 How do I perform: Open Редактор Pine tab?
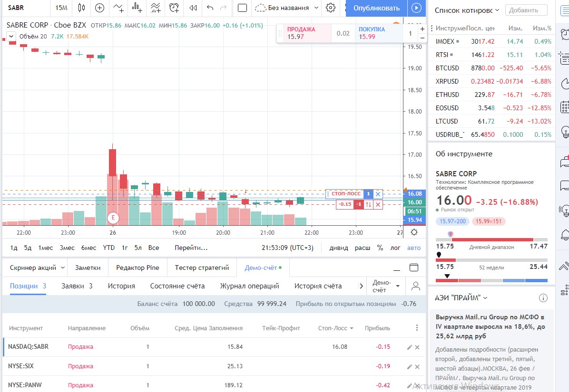137,268
